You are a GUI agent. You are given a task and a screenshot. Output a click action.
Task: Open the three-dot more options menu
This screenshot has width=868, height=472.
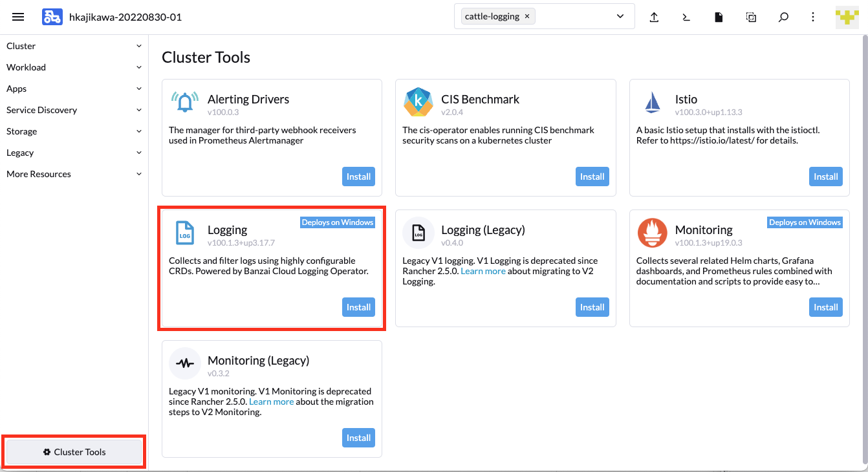click(813, 17)
